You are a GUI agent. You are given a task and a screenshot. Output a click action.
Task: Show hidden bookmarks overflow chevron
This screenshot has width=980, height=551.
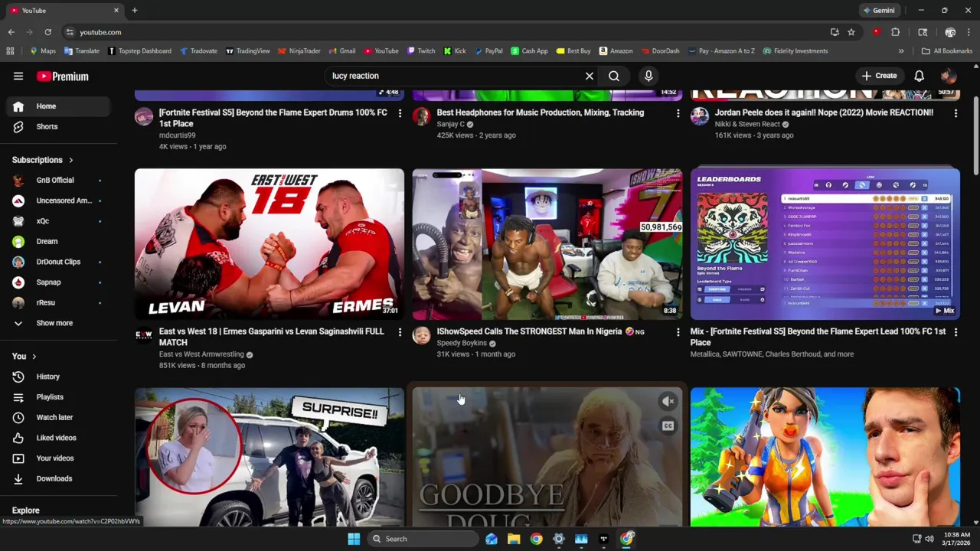tap(901, 51)
